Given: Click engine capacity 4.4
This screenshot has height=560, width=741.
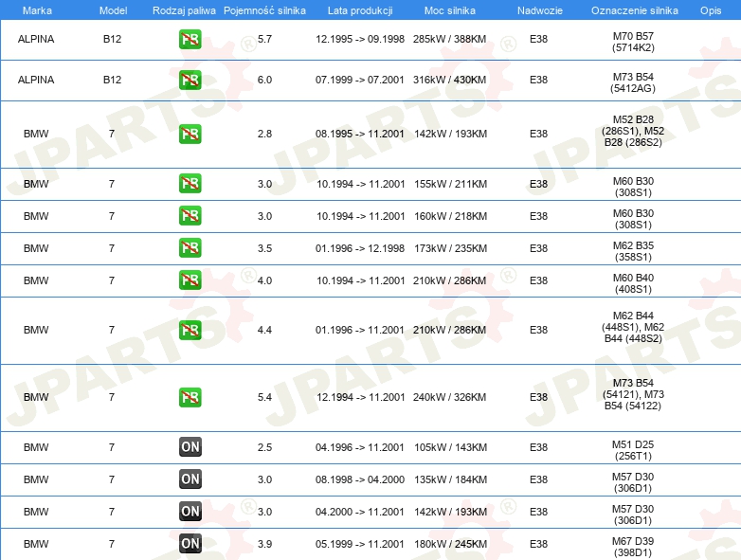Looking at the screenshot, I should click(x=264, y=330).
